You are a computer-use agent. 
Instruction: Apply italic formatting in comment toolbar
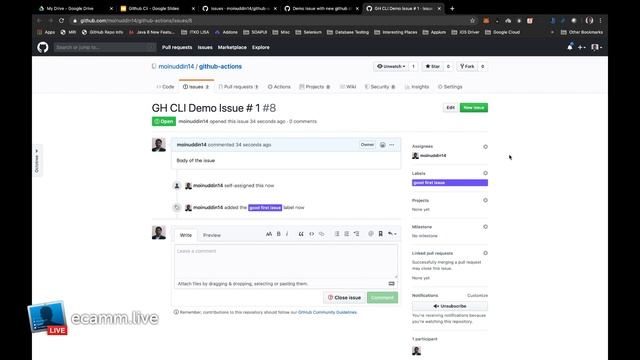click(x=287, y=234)
